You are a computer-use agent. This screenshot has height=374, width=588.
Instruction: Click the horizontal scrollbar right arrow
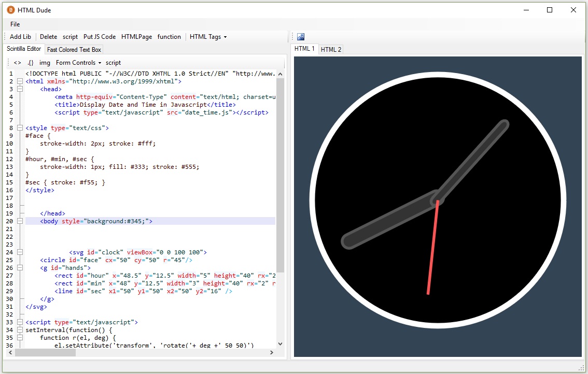click(272, 353)
